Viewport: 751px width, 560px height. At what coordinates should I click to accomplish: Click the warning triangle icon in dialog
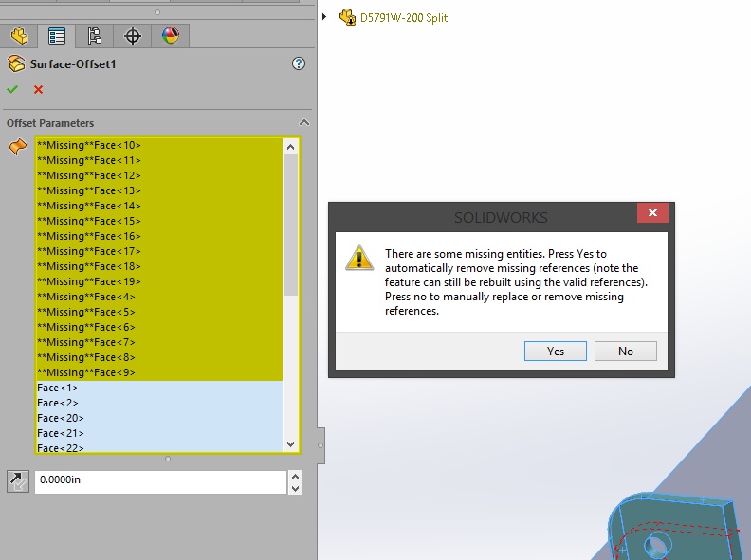359,258
